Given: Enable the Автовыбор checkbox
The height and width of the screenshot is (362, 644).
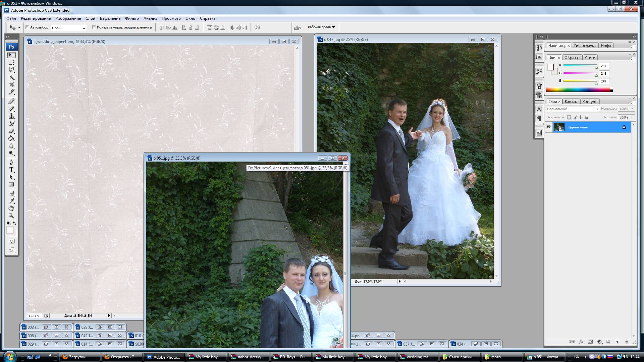Looking at the screenshot, I should [28, 27].
